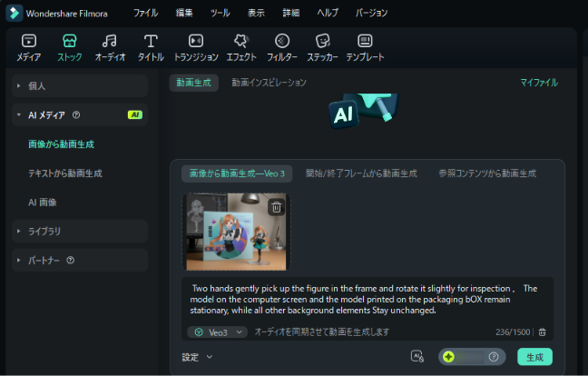588x376 pixels.
Task: Select the 参照コンテンツから動画生成 tab
Action: [x=487, y=173]
